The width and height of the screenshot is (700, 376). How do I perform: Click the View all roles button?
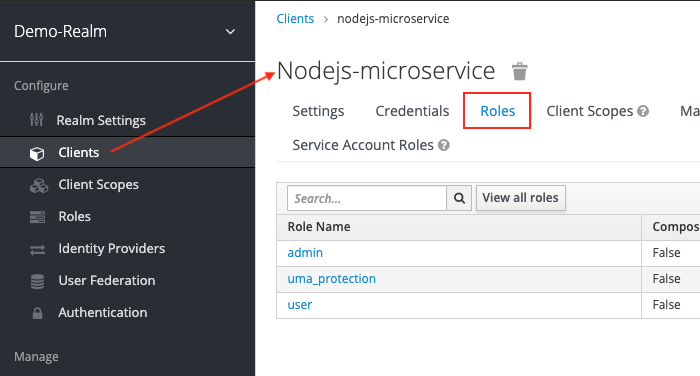point(521,198)
